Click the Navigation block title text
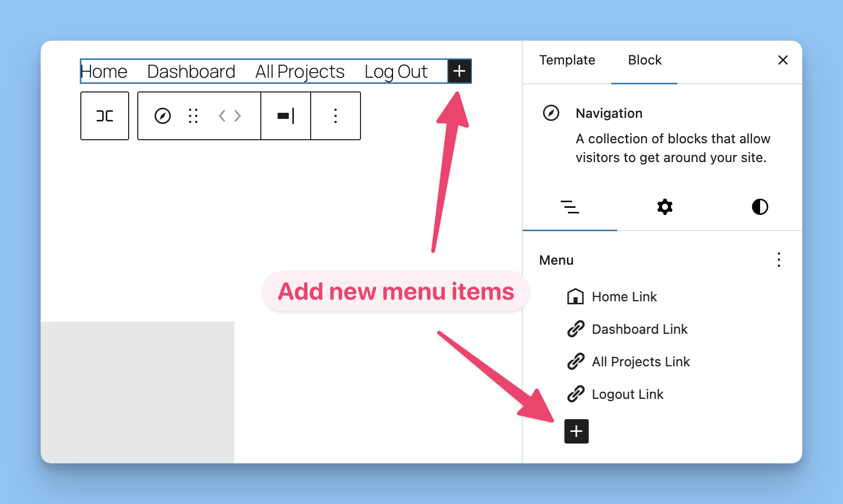 coord(609,113)
